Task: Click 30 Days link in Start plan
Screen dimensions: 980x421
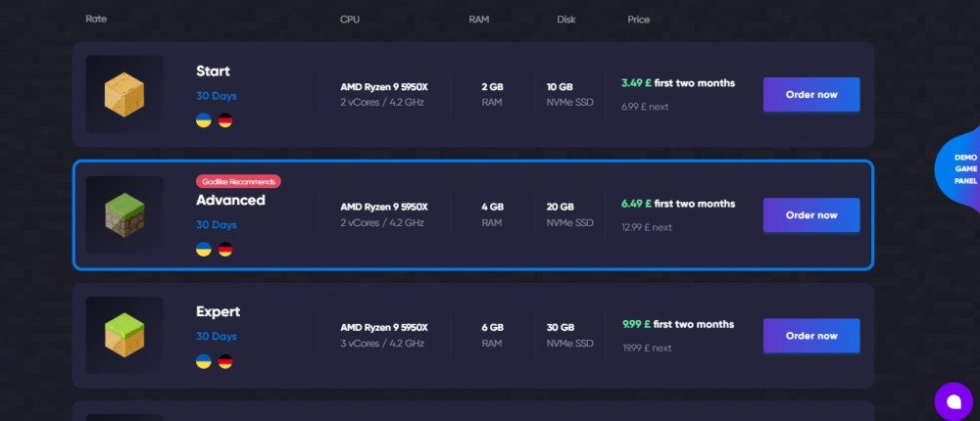Action: 217,96
